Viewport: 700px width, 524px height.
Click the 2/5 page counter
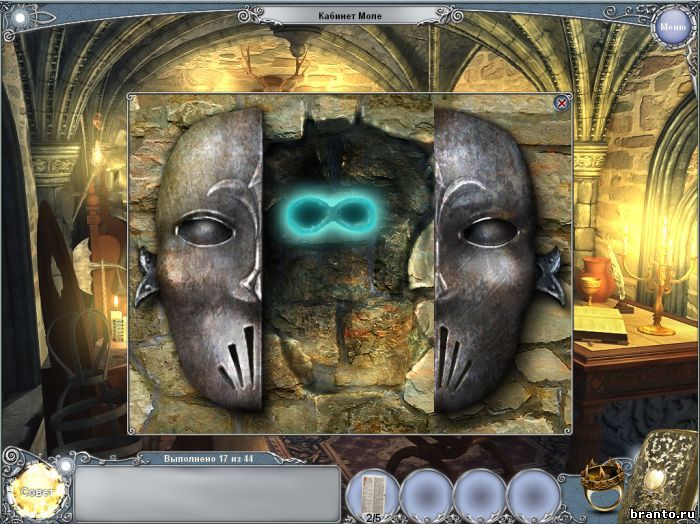[x=373, y=518]
